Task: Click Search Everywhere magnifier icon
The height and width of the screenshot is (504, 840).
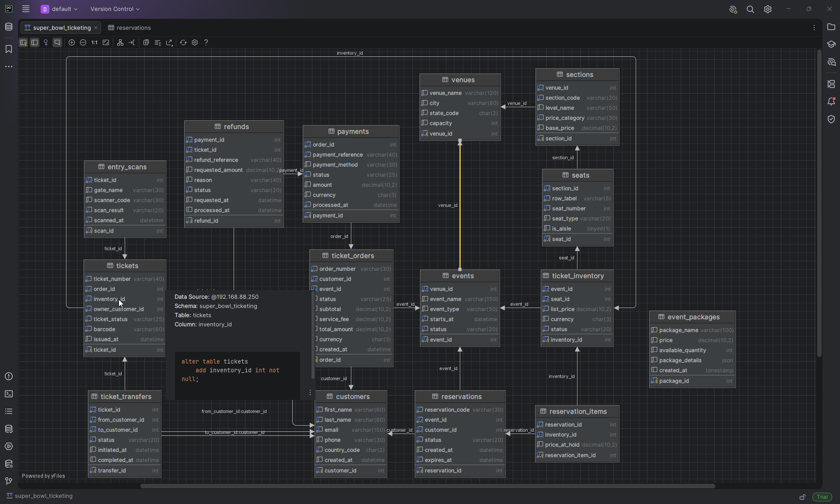Action: pyautogui.click(x=750, y=9)
